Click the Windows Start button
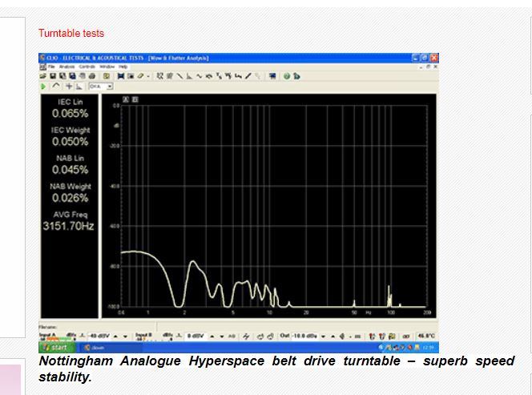The width and height of the screenshot is (532, 395). coord(55,347)
